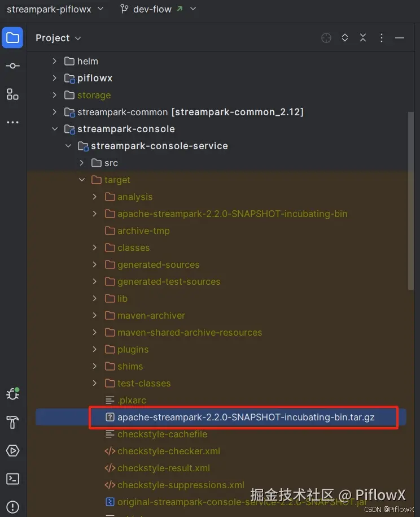Select the storage folder row
Viewport: 420px width, 517px height.
click(221, 95)
